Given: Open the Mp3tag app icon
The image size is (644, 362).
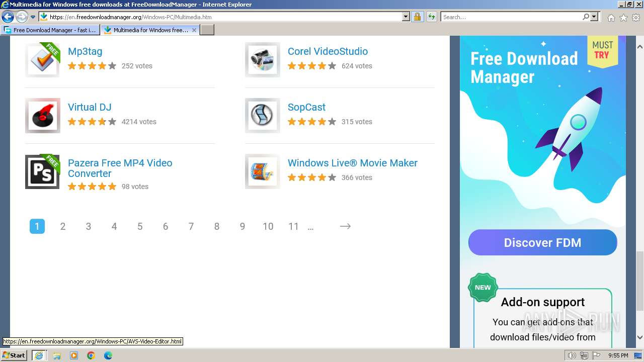Looking at the screenshot, I should [42, 60].
